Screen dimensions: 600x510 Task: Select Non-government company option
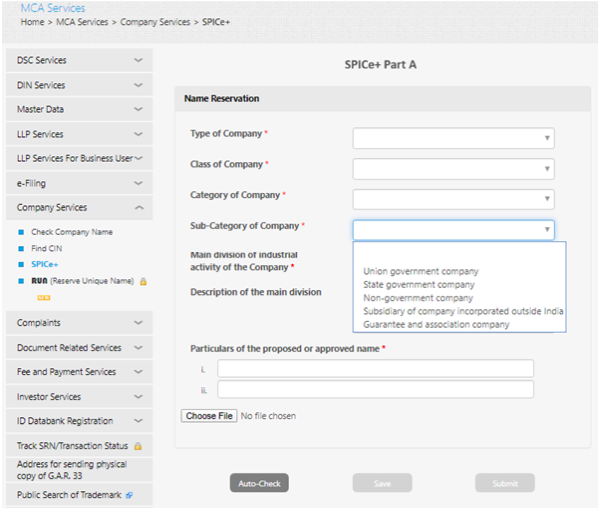[418, 298]
